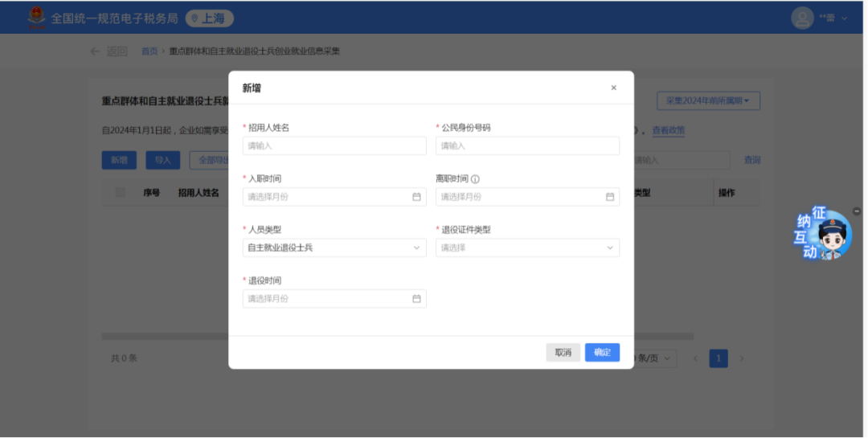Screen dimensions: 868x438
Task: Click 确定 to confirm the form
Action: (x=602, y=352)
